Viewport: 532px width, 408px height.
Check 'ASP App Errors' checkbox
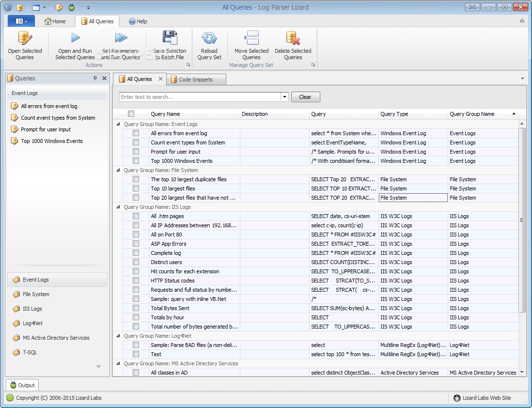[136, 244]
